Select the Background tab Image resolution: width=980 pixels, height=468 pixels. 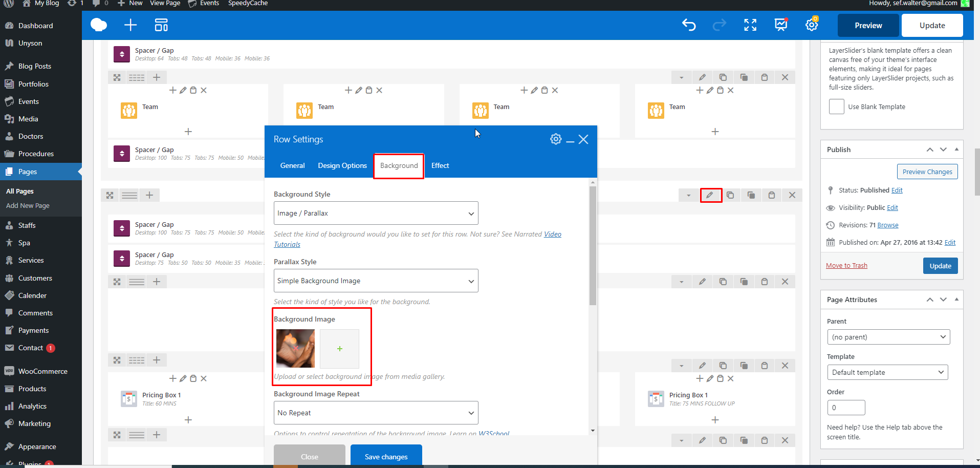pyautogui.click(x=399, y=166)
